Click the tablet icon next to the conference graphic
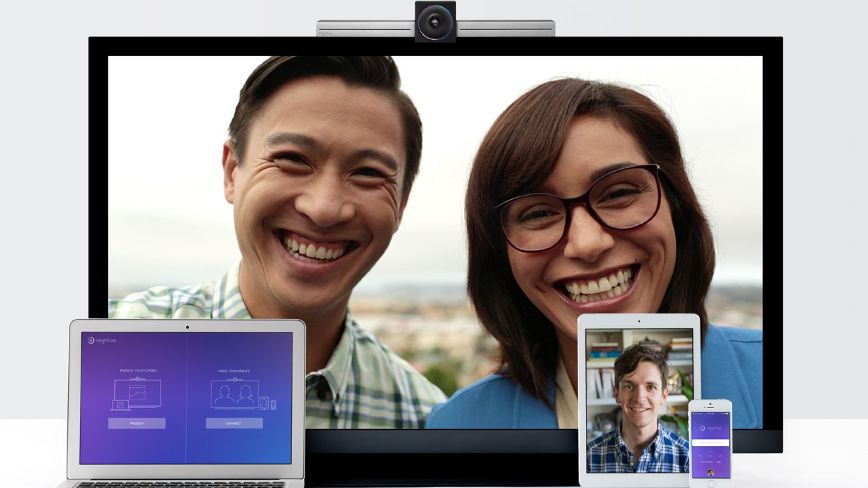The height and width of the screenshot is (488, 868). point(264,403)
